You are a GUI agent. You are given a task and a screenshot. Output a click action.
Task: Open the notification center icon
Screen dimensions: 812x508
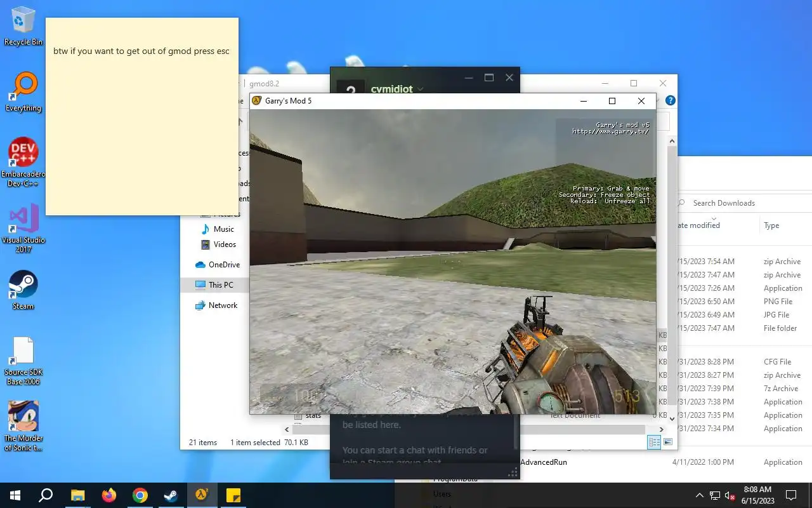791,495
